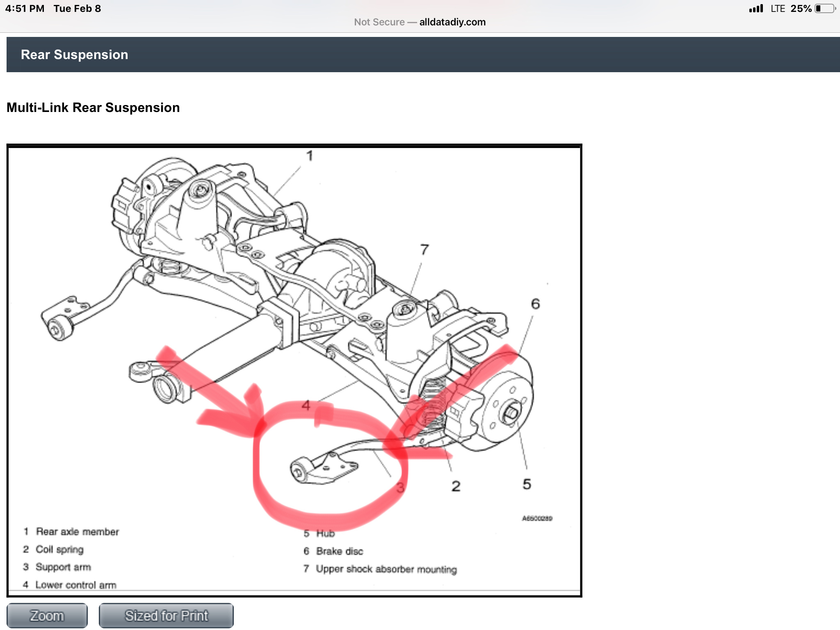Click callout number 1 on diagram
Viewport: 840px width, 630px height.
click(x=310, y=156)
